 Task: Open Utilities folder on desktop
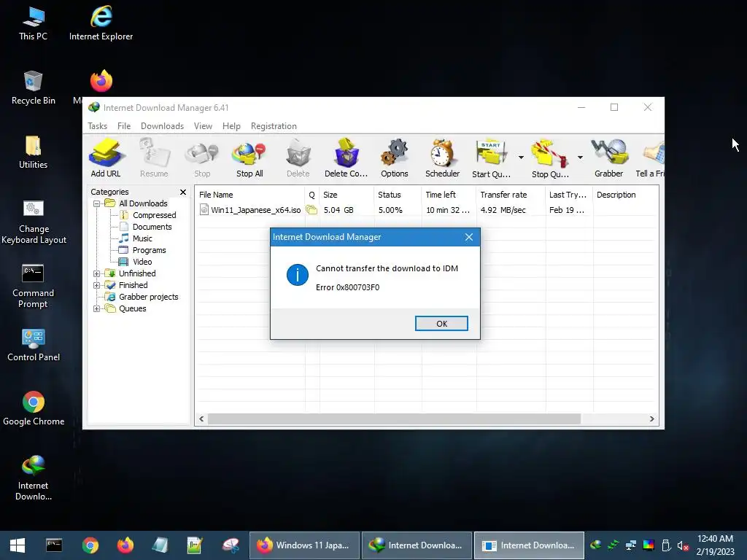coord(34,152)
